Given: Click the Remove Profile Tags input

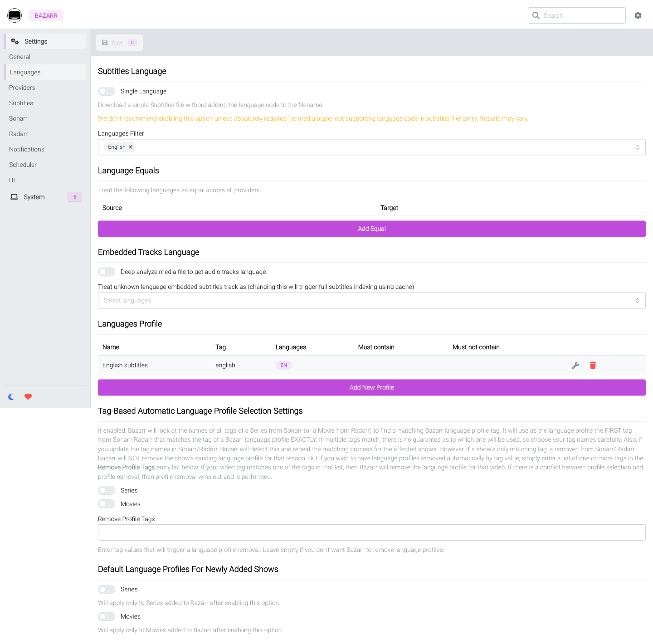Looking at the screenshot, I should pyautogui.click(x=372, y=532).
